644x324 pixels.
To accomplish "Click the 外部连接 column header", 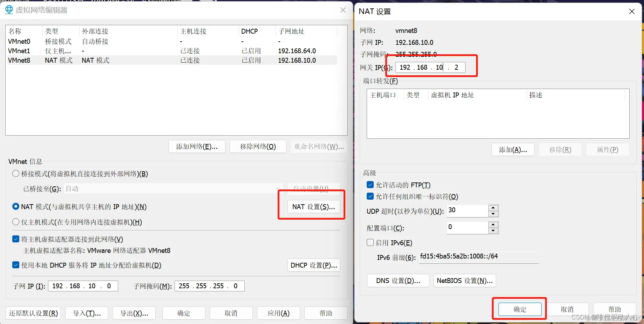I will pos(128,31).
